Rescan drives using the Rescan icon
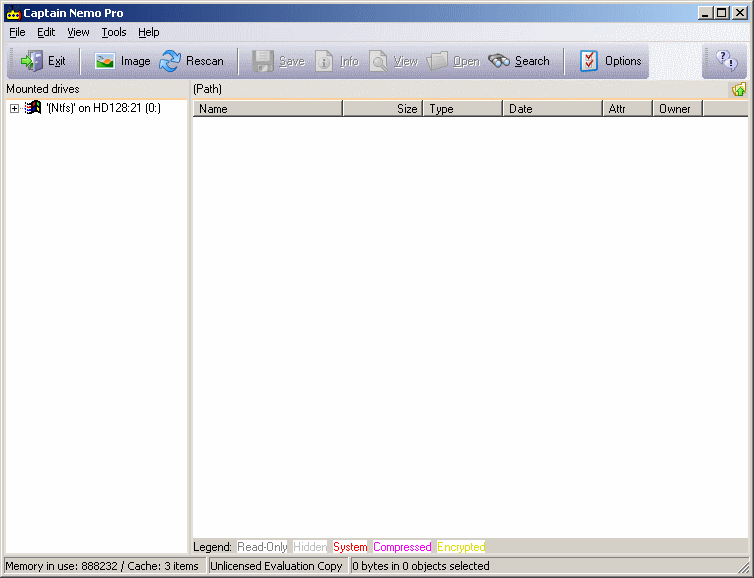The height and width of the screenshot is (578, 754). point(171,61)
